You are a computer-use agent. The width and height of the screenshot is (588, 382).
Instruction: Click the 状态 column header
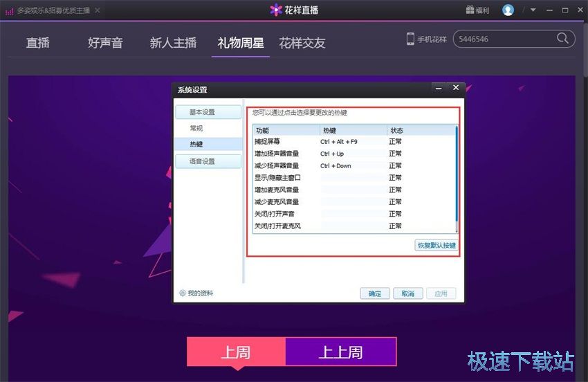pos(421,130)
